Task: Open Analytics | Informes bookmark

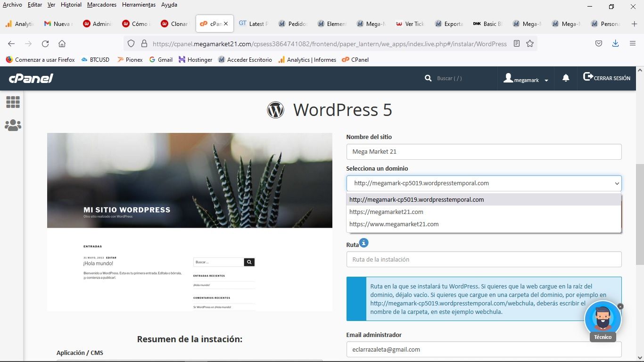Action: coord(307,60)
